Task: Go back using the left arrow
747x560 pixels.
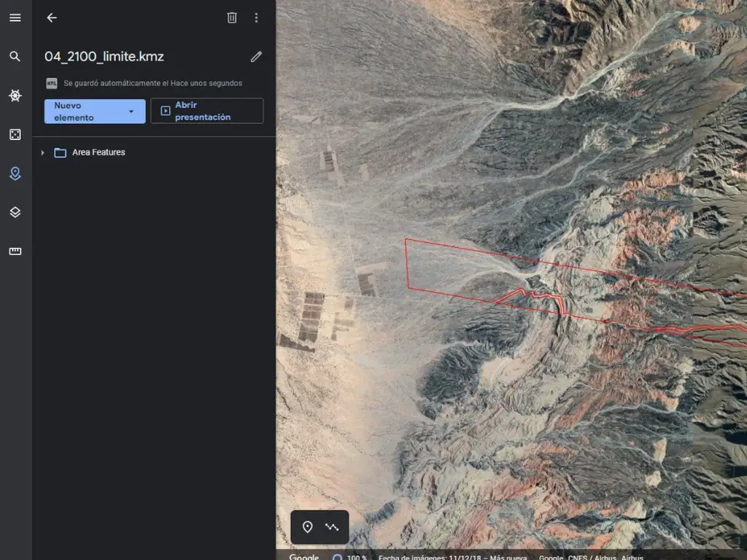Action: coord(52,17)
